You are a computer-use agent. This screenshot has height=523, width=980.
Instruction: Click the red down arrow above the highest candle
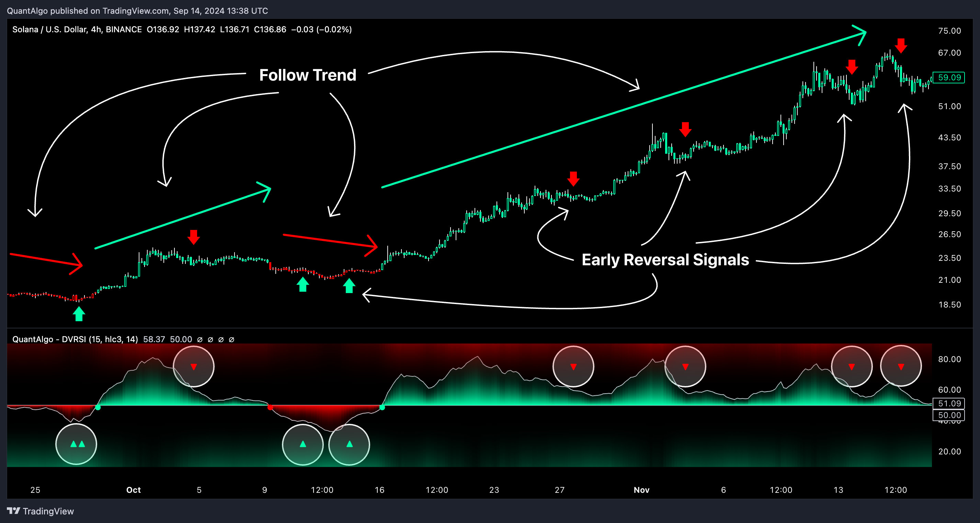[900, 46]
